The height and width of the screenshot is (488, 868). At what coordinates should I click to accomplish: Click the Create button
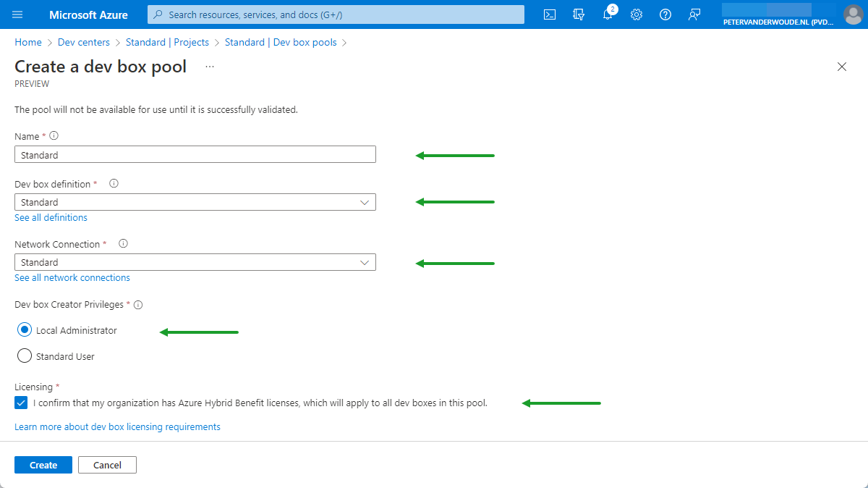click(x=43, y=465)
